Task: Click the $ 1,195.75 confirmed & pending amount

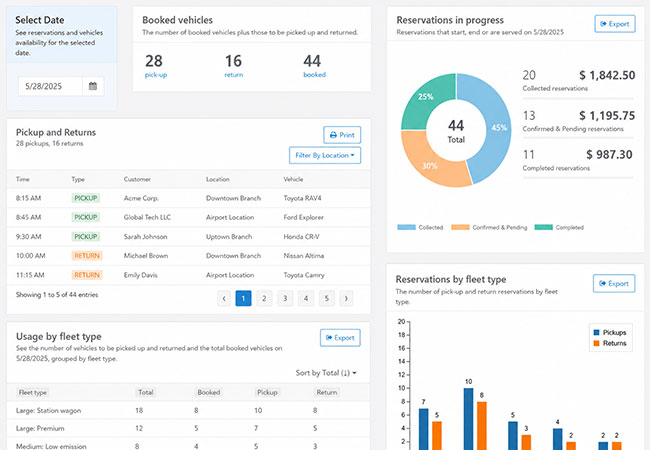Action: [x=607, y=116]
